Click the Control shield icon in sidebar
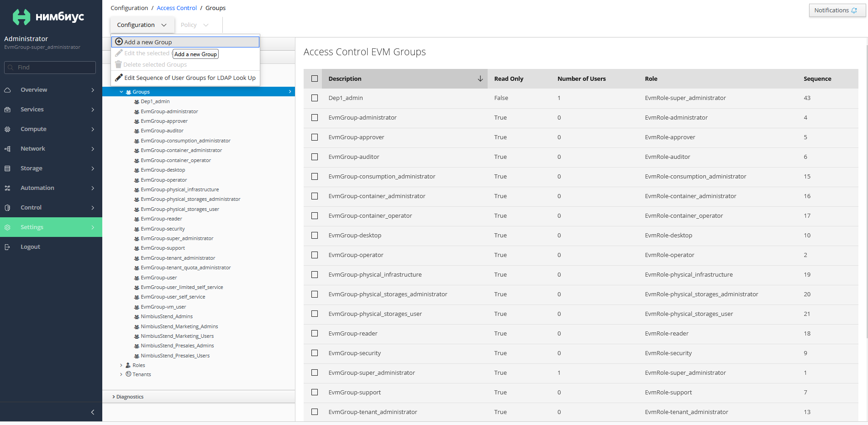 pyautogui.click(x=7, y=208)
